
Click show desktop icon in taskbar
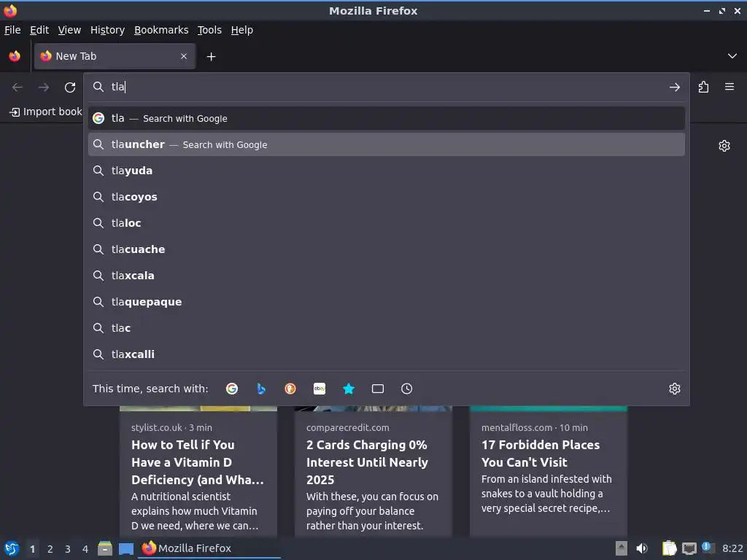pyautogui.click(x=126, y=549)
